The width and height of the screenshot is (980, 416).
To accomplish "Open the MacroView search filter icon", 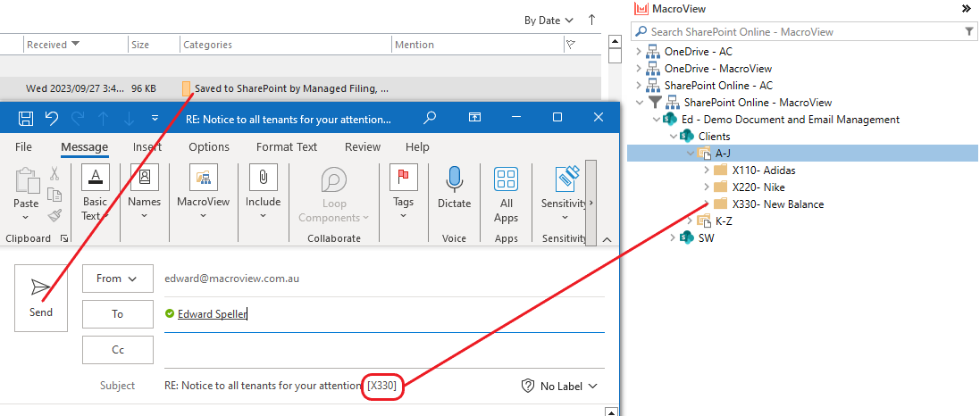I will tap(969, 31).
